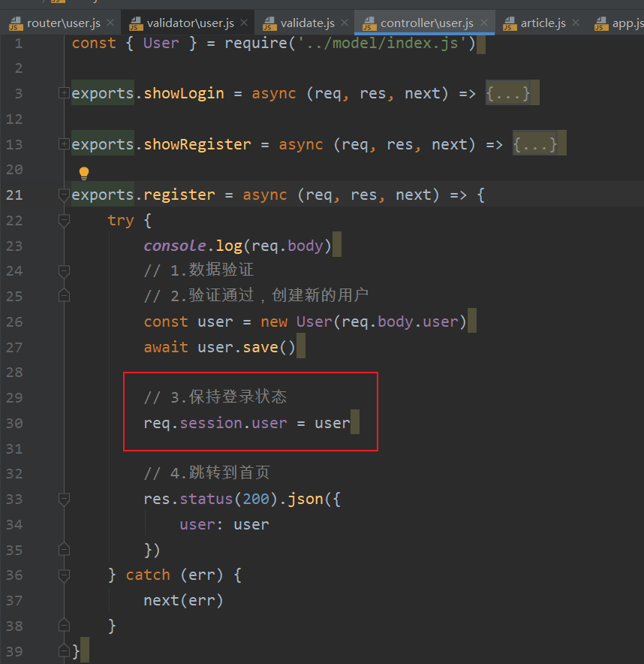Click 'json' method on line 33
The height and width of the screenshot is (664, 644).
[305, 500]
